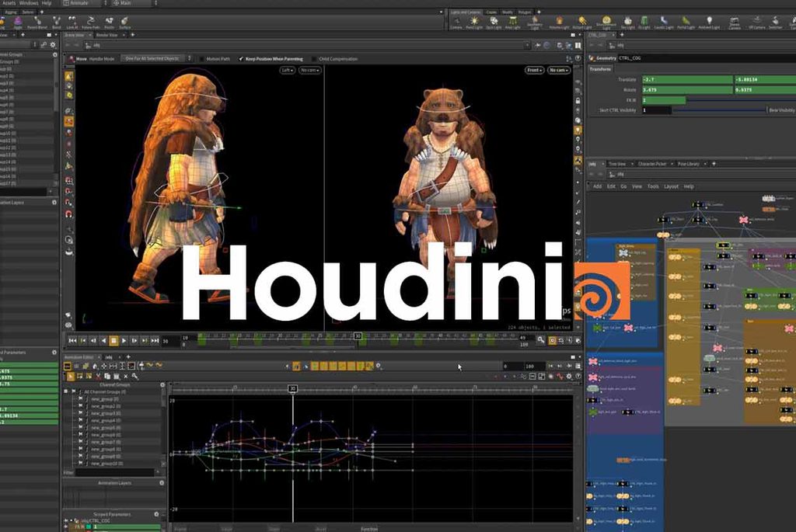The image size is (796, 532).
Task: Toggle the red curve display button in the animation editor
Action: point(560,377)
